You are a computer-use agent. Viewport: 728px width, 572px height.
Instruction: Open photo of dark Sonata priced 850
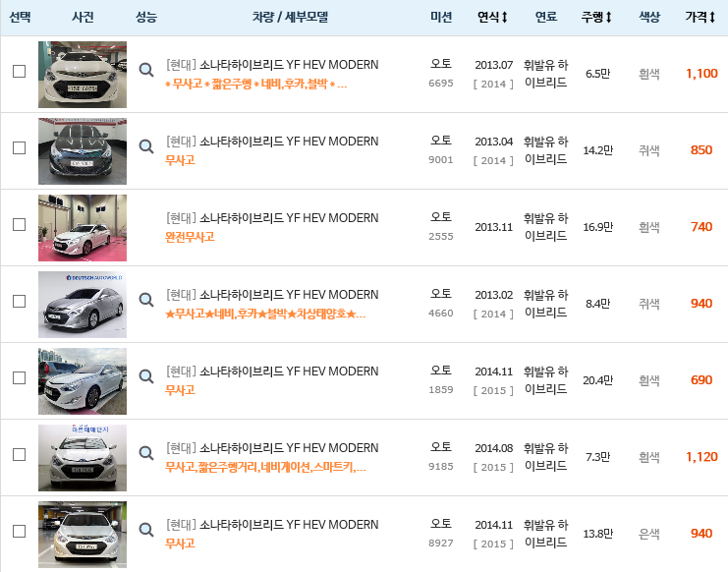coord(83,151)
